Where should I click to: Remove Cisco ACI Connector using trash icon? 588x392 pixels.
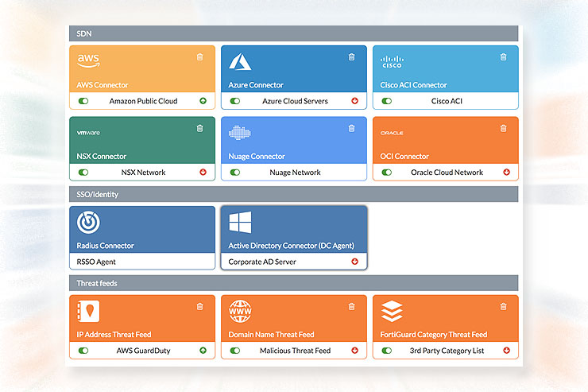(503, 56)
